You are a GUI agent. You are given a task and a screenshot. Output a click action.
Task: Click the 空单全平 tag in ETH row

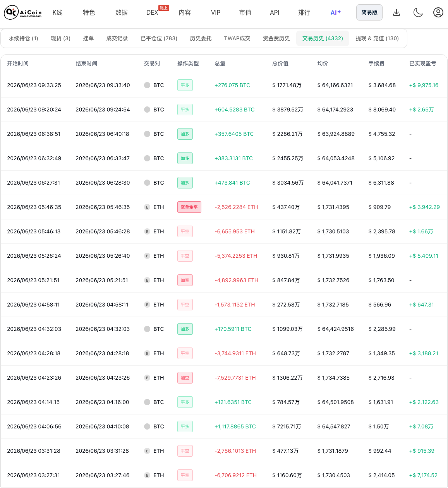[189, 207]
